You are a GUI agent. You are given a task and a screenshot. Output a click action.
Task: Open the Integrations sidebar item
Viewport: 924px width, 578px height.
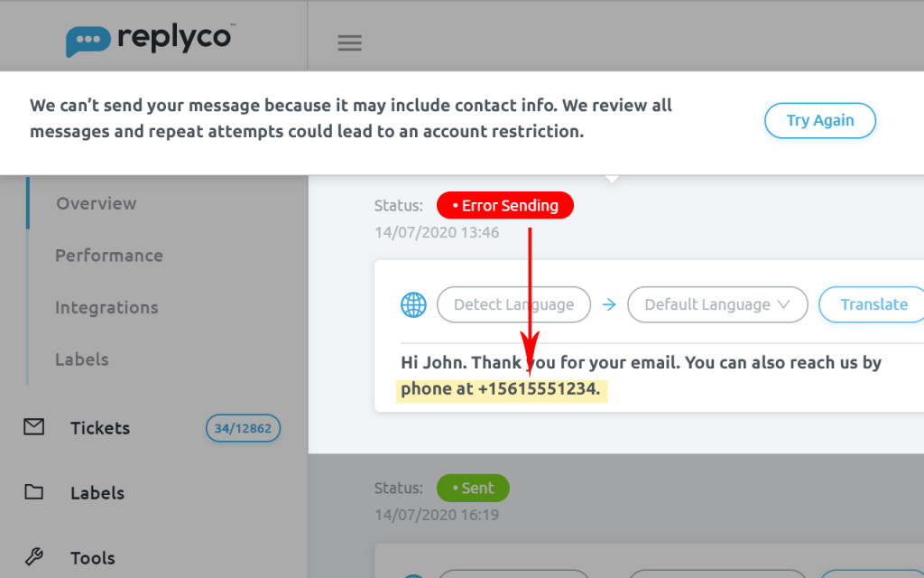point(106,307)
